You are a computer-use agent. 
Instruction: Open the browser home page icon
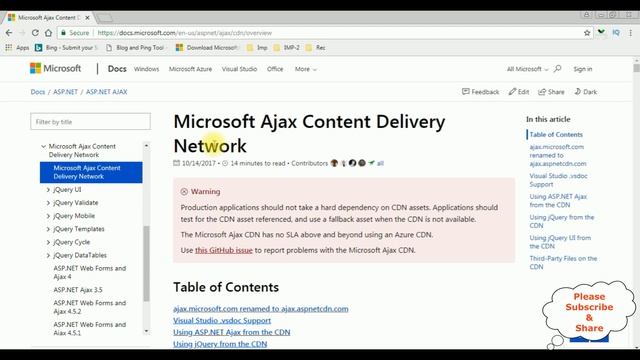(49, 33)
